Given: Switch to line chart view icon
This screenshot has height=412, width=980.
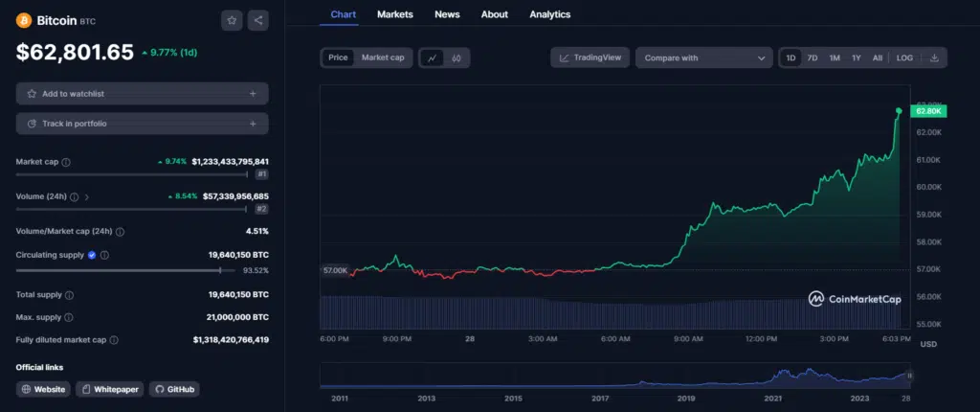Looking at the screenshot, I should click(432, 57).
